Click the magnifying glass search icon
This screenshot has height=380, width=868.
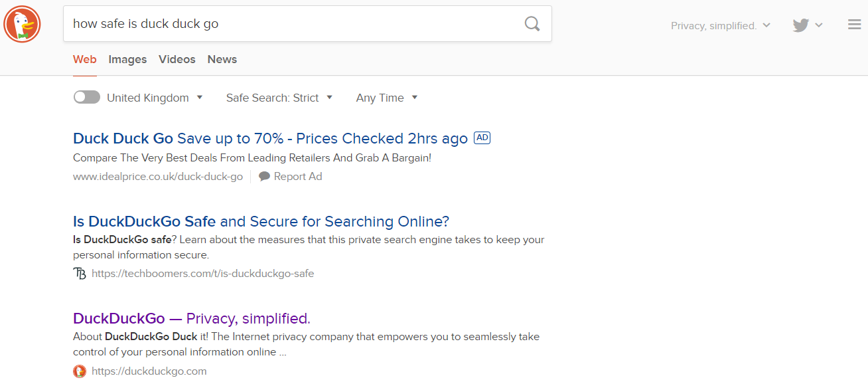[532, 24]
